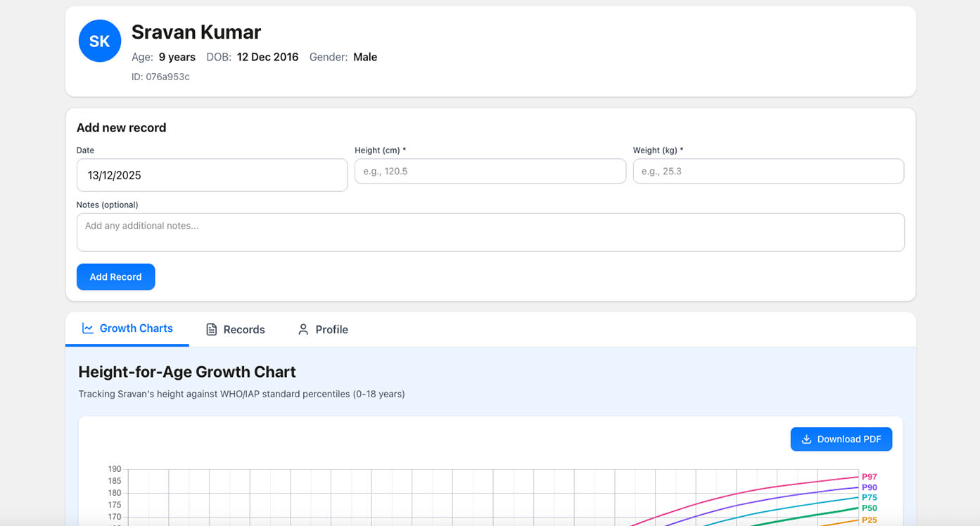Click the document icon beside Records
The width and height of the screenshot is (980, 526).
click(x=211, y=330)
